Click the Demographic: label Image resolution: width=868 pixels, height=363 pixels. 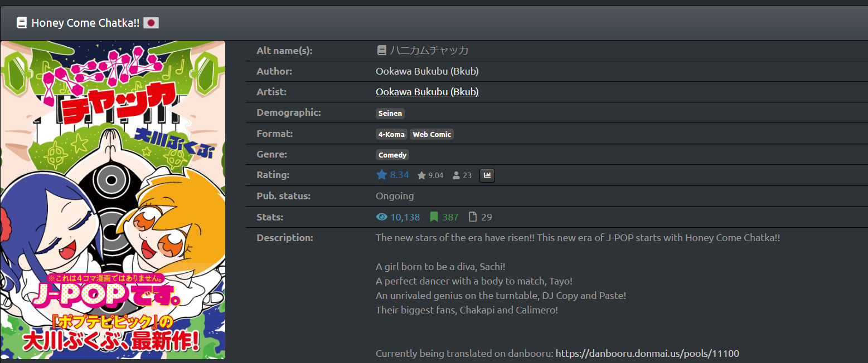click(x=289, y=113)
